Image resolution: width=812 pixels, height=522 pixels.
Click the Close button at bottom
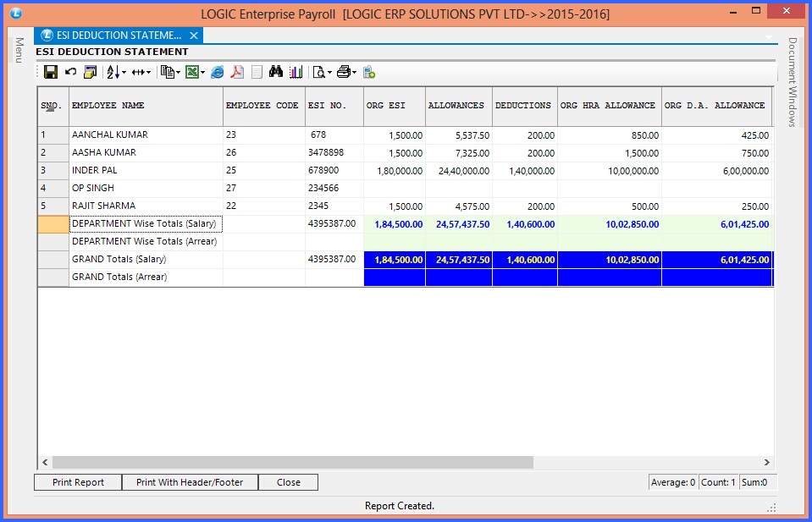click(289, 482)
